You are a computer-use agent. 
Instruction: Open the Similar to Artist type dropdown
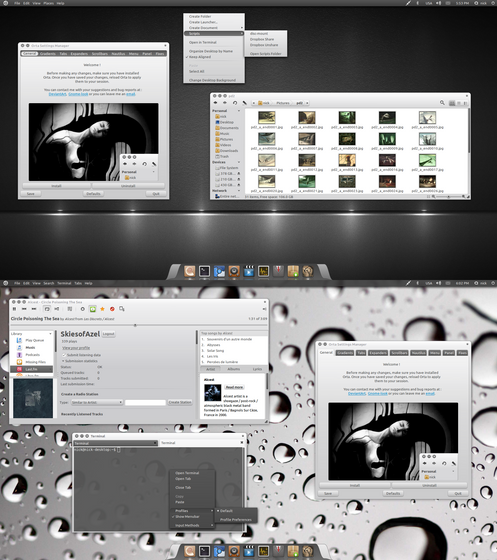[x=96, y=402]
